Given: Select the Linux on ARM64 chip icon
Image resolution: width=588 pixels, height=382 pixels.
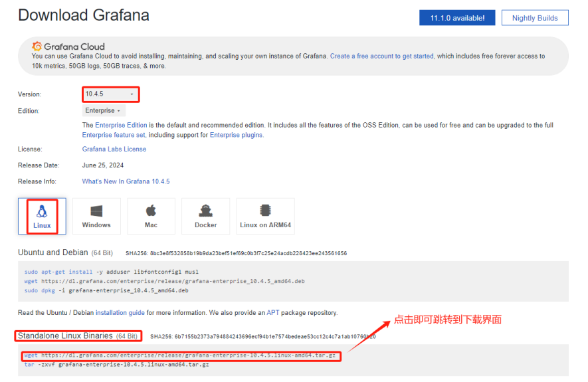Looking at the screenshot, I should (265, 211).
